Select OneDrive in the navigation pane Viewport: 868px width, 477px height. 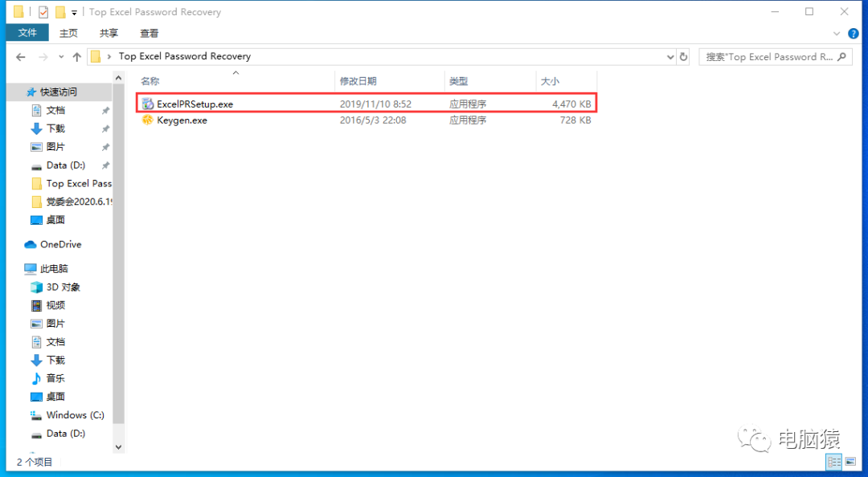(x=60, y=244)
